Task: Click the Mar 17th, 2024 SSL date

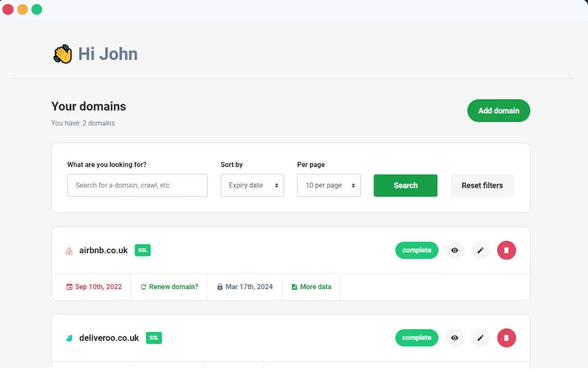Action: (249, 287)
